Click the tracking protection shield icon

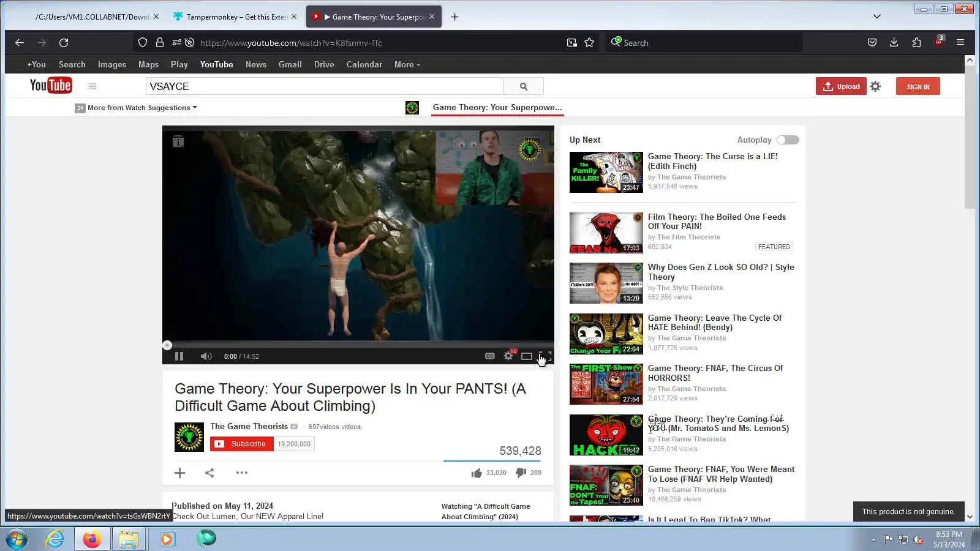coord(143,43)
